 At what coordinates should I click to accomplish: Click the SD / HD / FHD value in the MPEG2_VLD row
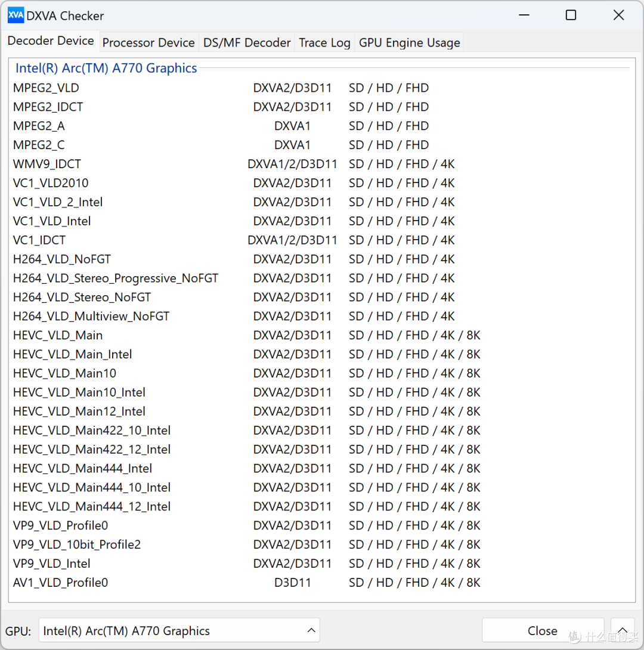pos(389,88)
